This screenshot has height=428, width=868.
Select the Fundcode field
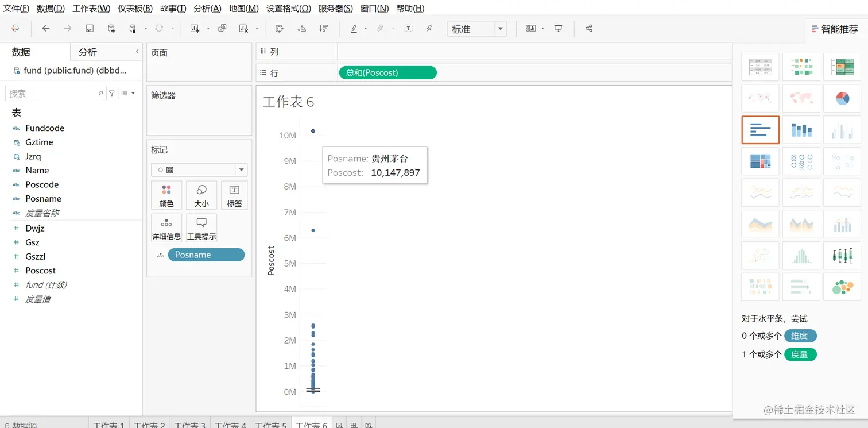[45, 128]
